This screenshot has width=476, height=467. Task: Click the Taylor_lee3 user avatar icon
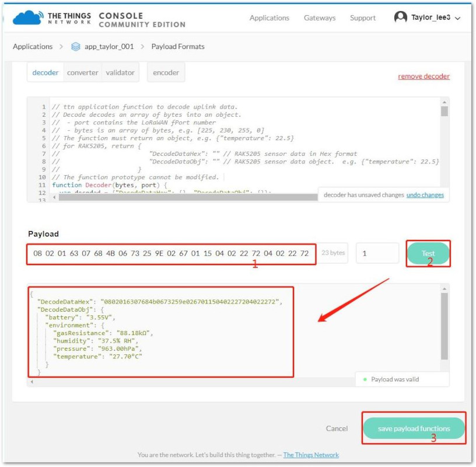pos(400,17)
